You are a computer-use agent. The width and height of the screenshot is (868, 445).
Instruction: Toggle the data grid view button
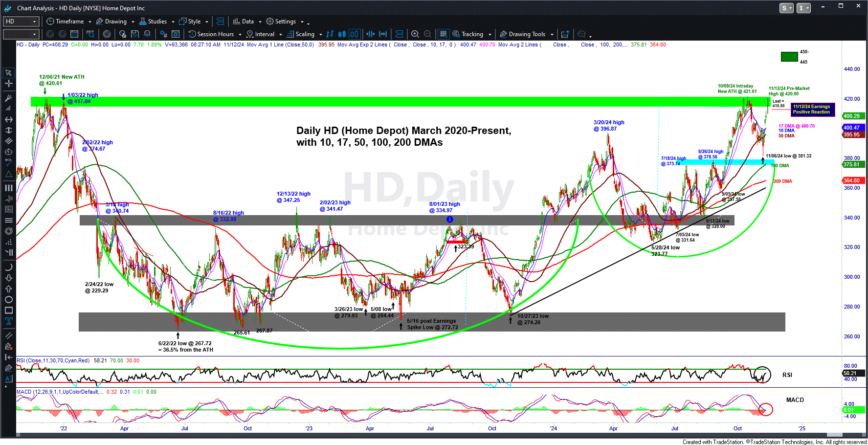[443, 34]
